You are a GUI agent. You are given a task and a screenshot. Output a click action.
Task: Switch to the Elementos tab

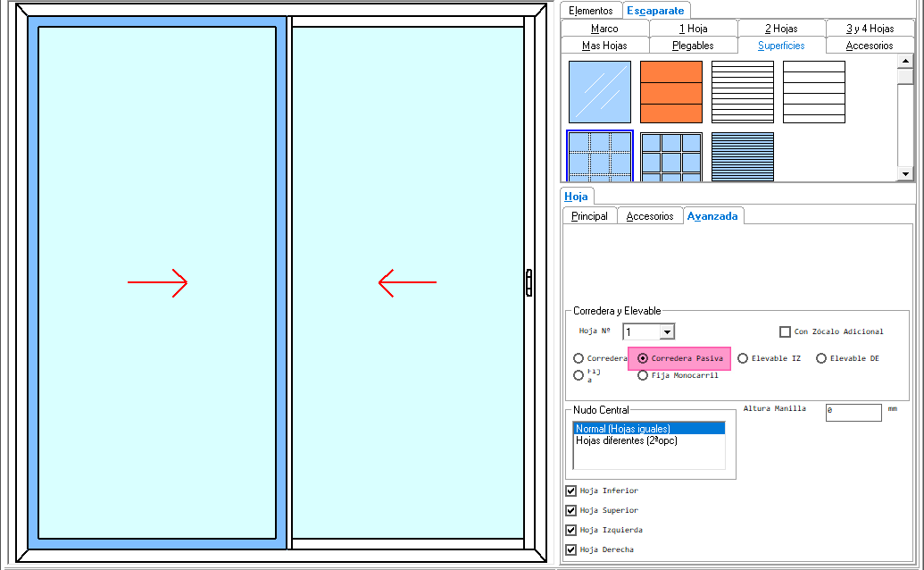pyautogui.click(x=591, y=11)
